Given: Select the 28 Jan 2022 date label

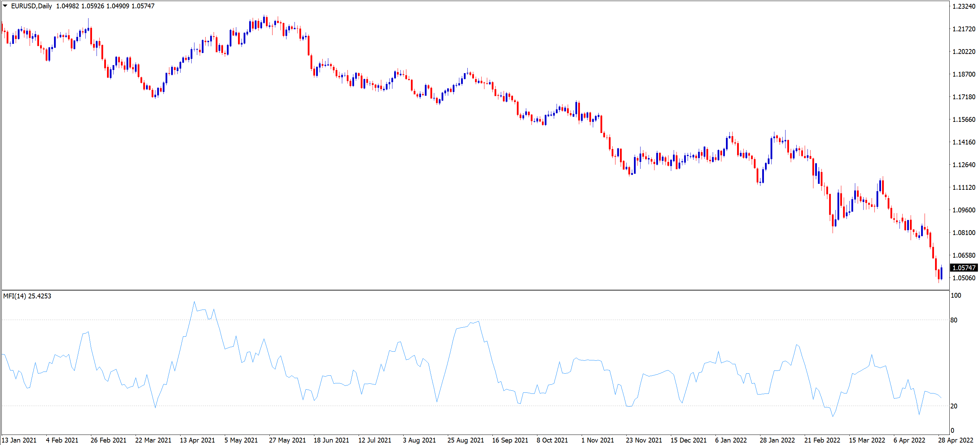Looking at the screenshot, I should click(777, 440).
